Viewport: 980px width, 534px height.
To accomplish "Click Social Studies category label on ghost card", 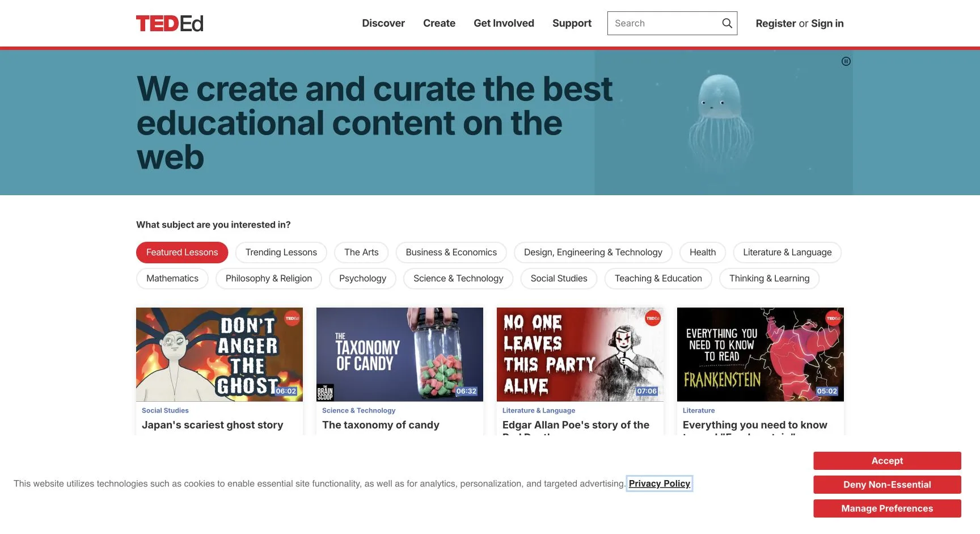I will [165, 410].
